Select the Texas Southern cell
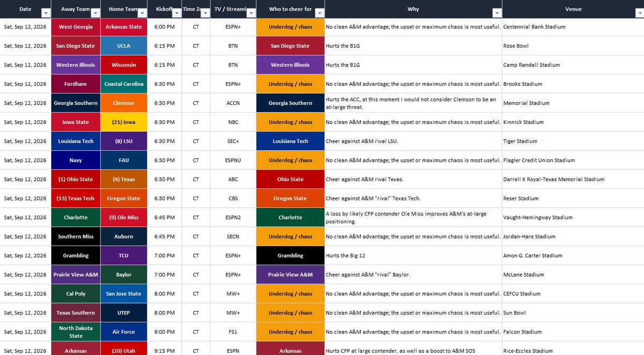Viewport: 644px width, 355px height. tap(76, 313)
